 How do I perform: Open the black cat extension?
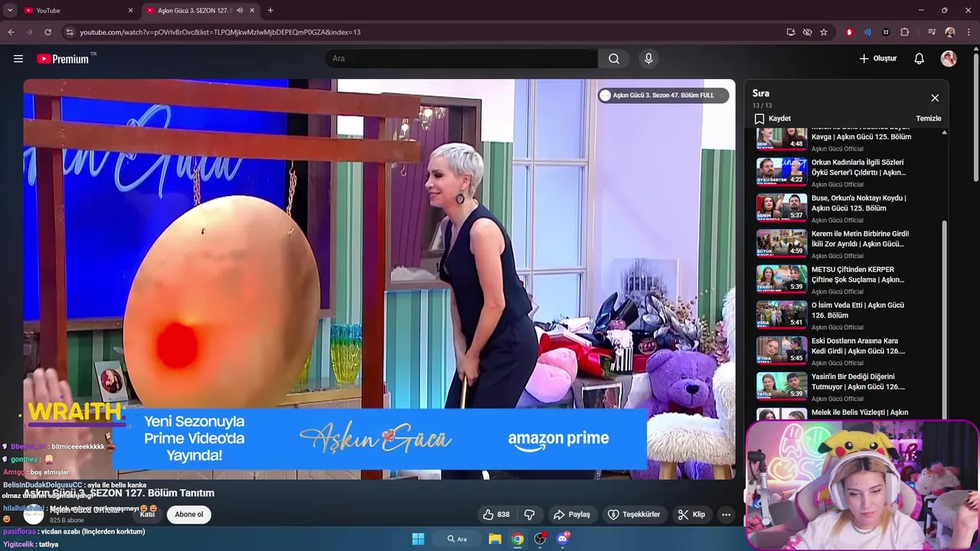tap(886, 32)
